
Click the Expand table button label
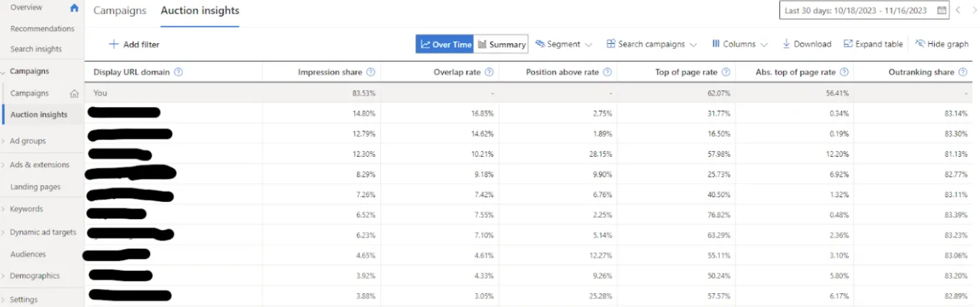[x=879, y=45]
